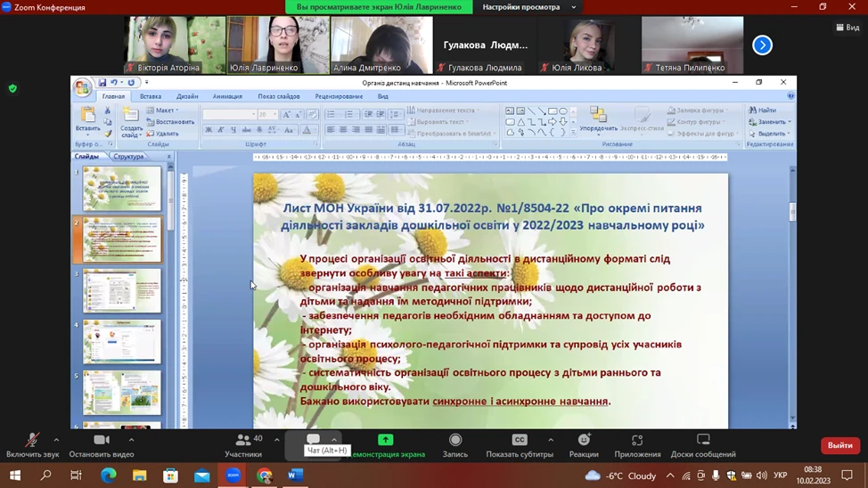This screenshot has height=488, width=868.
Task: Select the triangle shape in gallery
Action: 521,122
